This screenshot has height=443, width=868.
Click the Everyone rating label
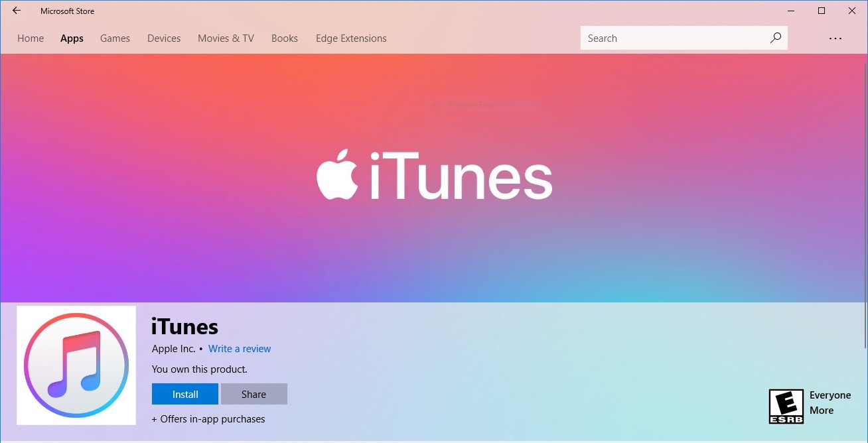pyautogui.click(x=830, y=395)
